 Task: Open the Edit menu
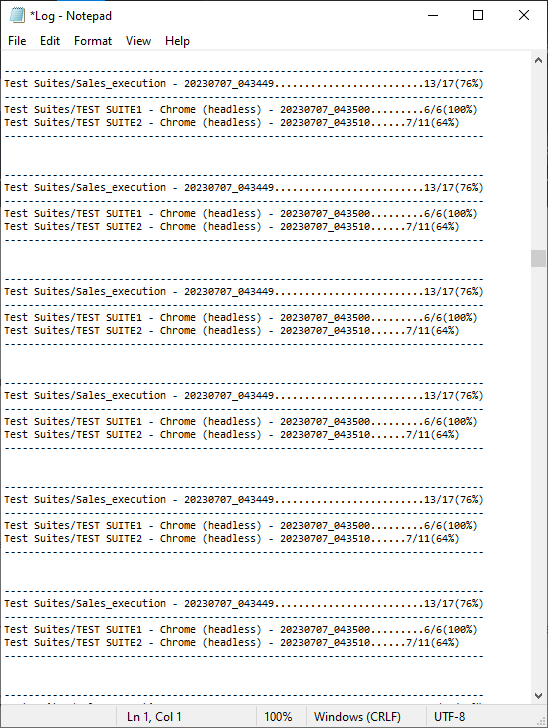coord(50,41)
